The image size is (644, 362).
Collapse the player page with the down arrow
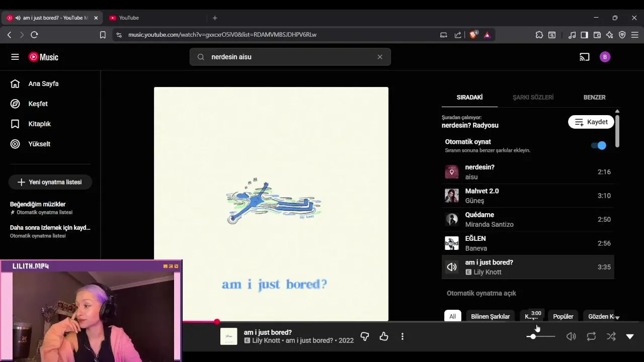click(630, 336)
